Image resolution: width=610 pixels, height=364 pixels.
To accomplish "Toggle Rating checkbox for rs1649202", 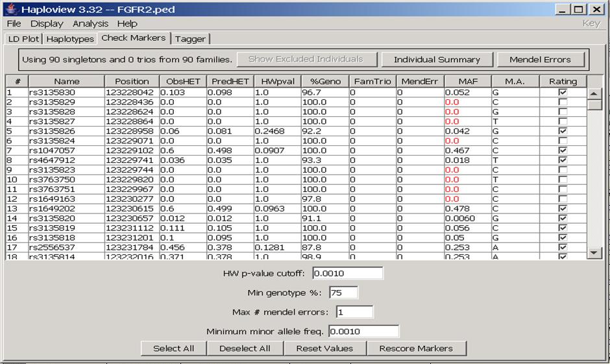I will [563, 209].
